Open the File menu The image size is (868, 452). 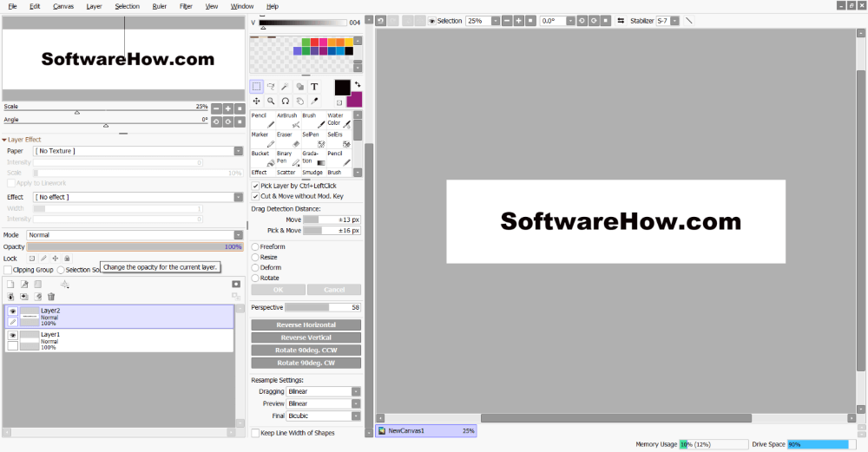click(12, 6)
